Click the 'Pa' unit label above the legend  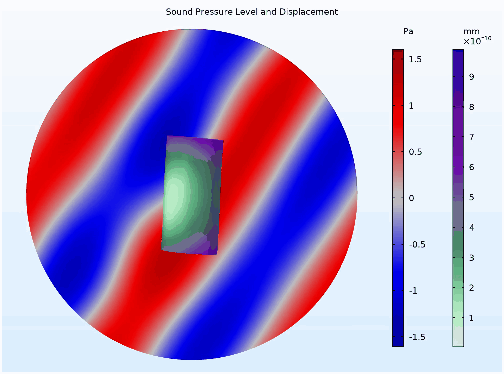pos(408,31)
